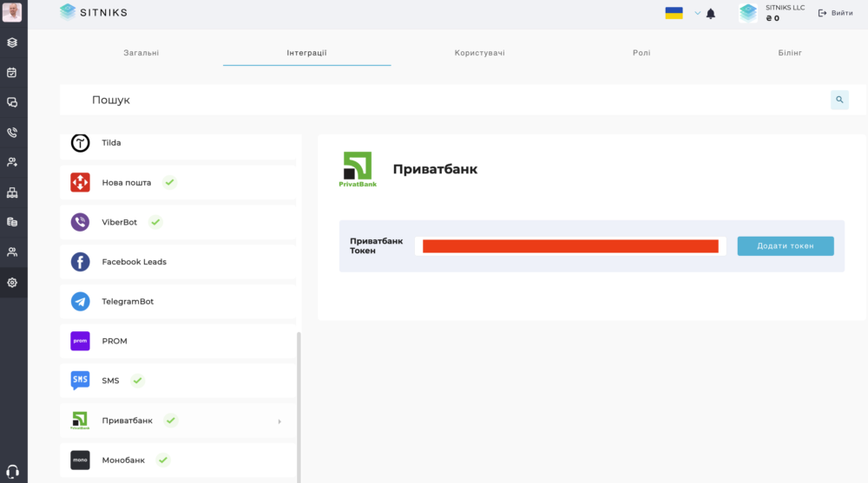
Task: Open the ViberBot row label
Action: 120,222
